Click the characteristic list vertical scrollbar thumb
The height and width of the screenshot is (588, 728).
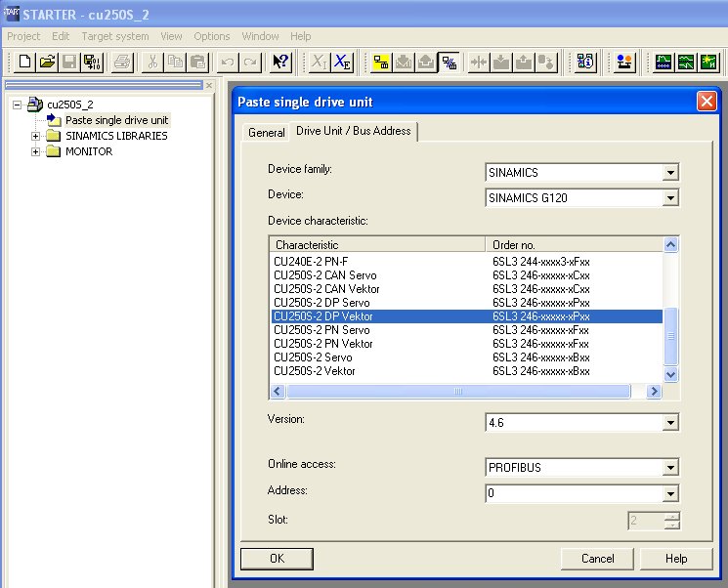click(x=671, y=336)
